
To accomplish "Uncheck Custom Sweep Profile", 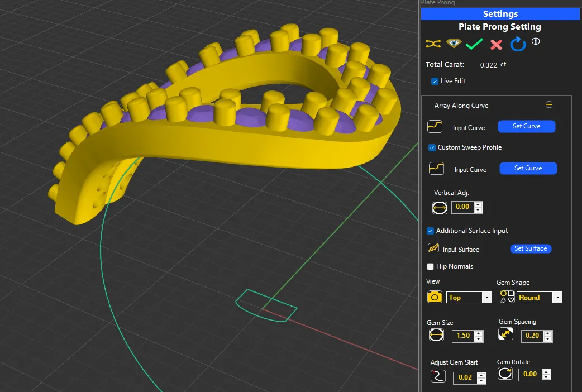I will coord(432,147).
